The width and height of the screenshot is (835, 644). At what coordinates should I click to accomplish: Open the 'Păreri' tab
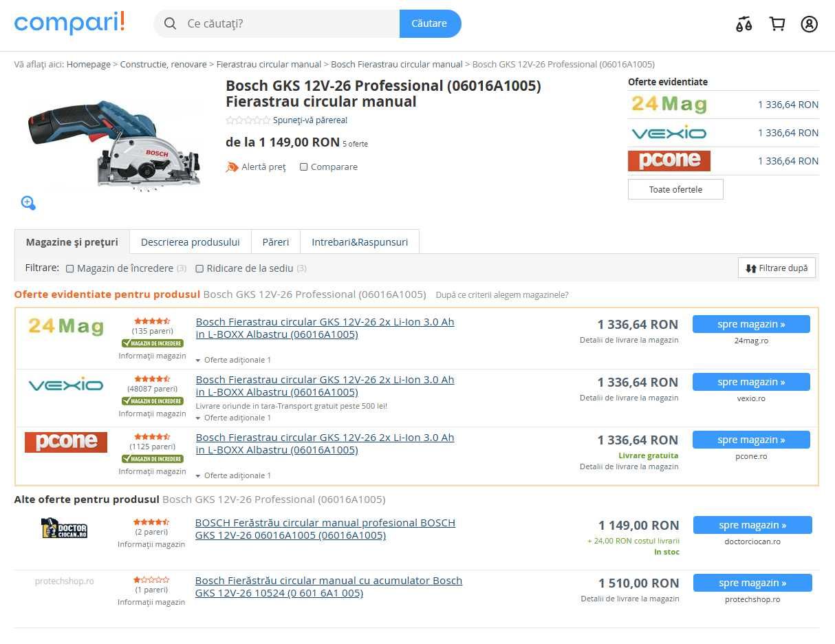point(276,242)
